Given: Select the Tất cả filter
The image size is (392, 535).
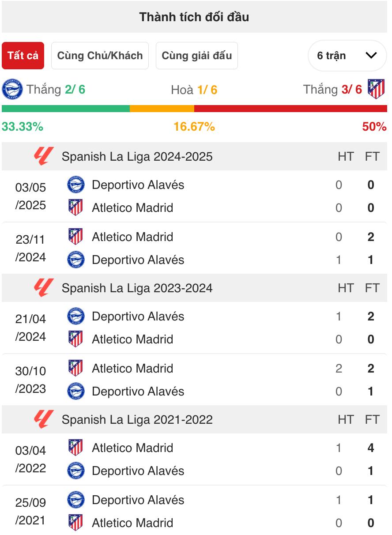Looking at the screenshot, I should point(23,56).
